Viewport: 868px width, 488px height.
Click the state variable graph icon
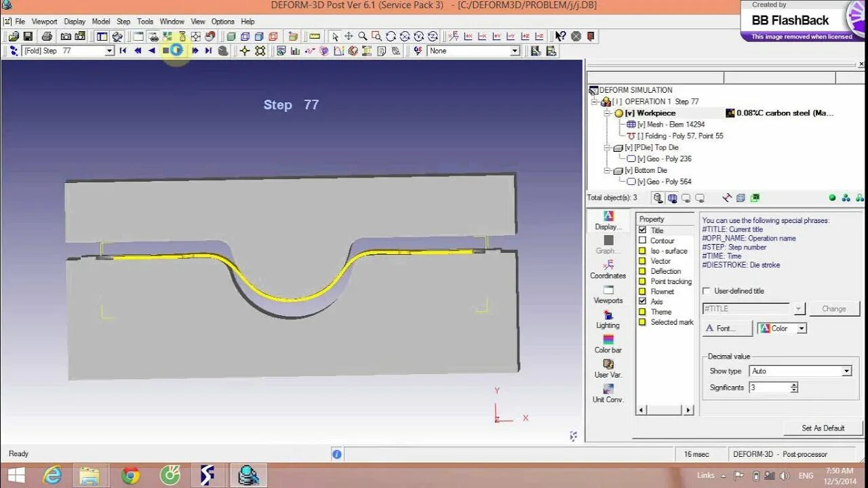(x=295, y=51)
